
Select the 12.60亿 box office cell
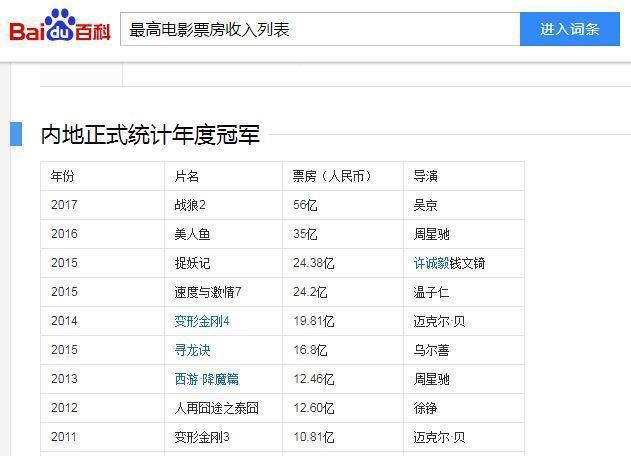pyautogui.click(x=343, y=408)
